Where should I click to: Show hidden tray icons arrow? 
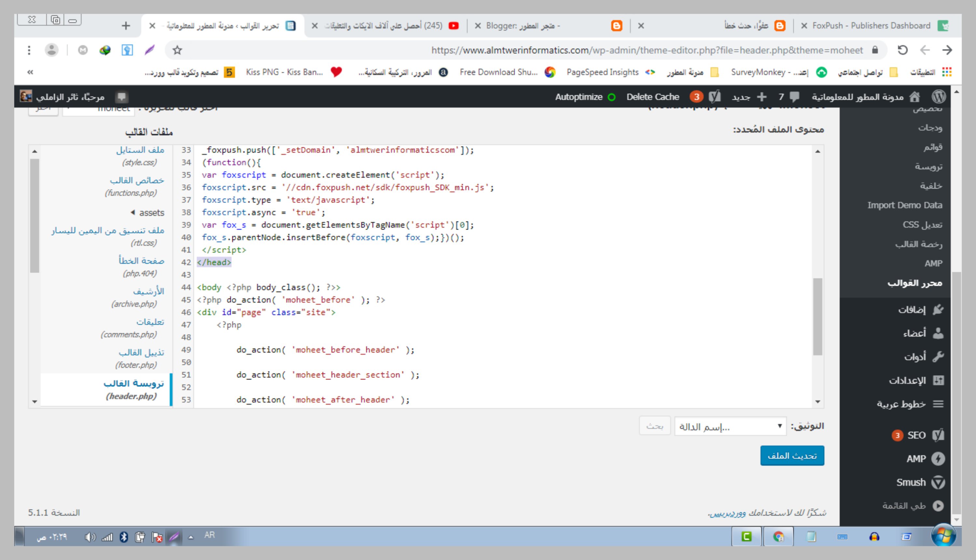(190, 537)
